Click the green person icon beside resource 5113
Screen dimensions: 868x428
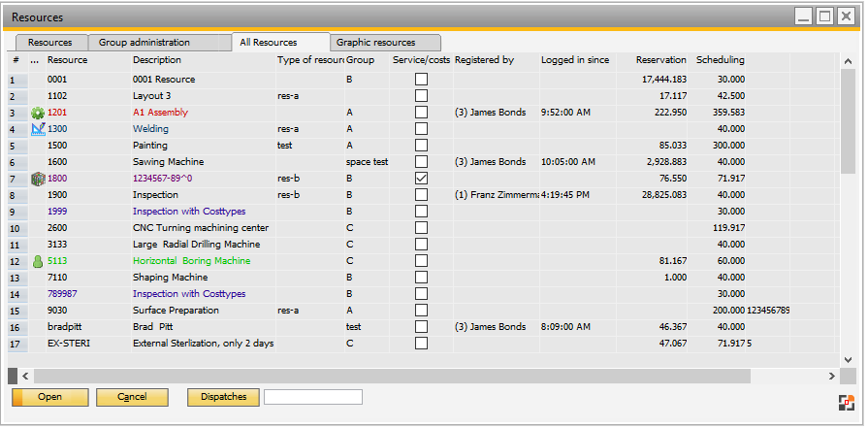(38, 261)
